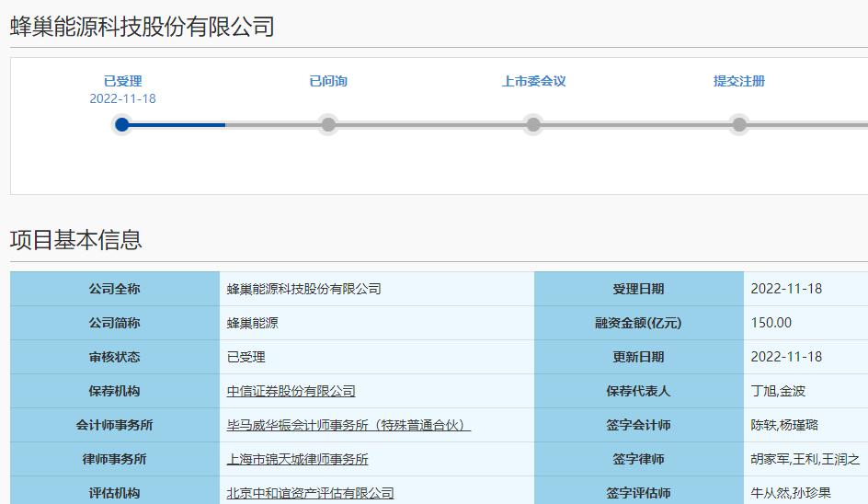
Task: Select the 上市委会议 stage label
Action: pyautogui.click(x=533, y=82)
